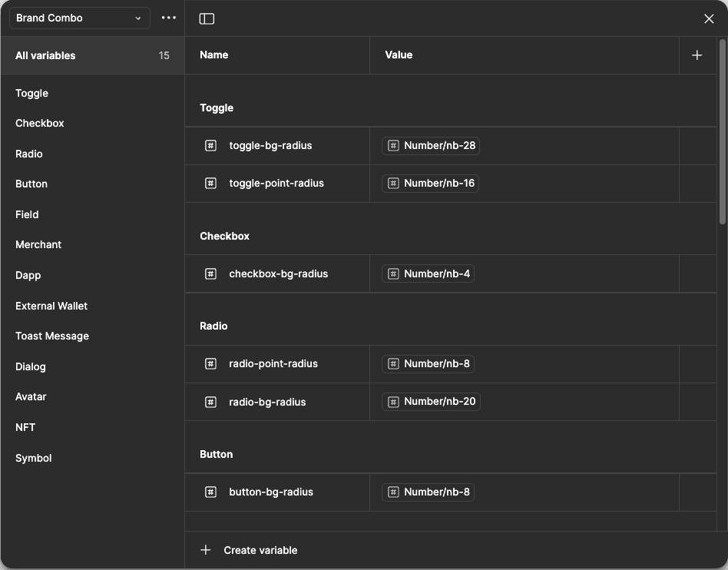The height and width of the screenshot is (570, 728).
Task: Click the plus icon to add a variable
Action: pyautogui.click(x=697, y=55)
